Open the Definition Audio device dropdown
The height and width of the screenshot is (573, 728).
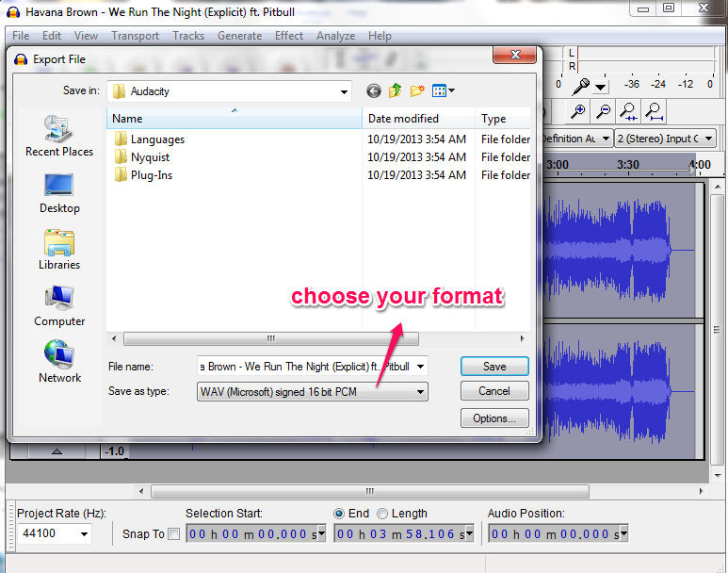point(606,139)
